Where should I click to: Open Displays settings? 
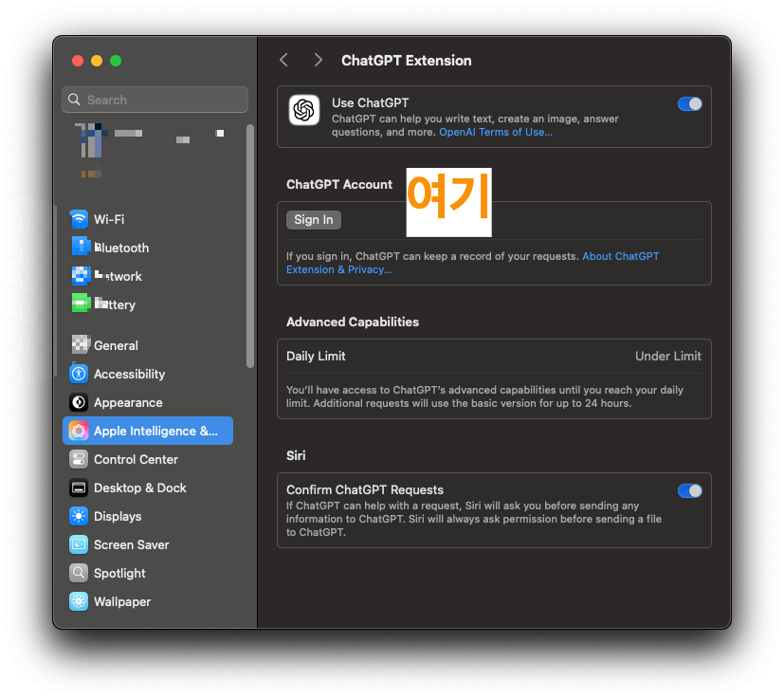[148, 516]
